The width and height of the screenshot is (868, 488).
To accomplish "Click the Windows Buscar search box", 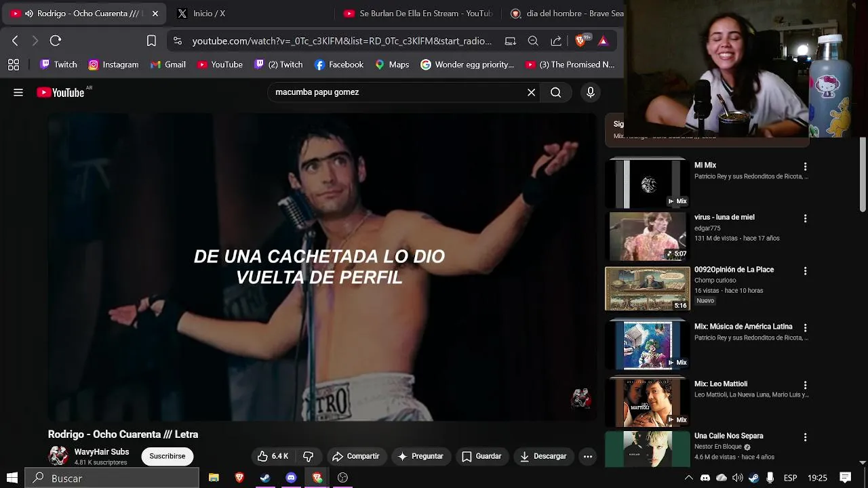I will click(x=113, y=478).
